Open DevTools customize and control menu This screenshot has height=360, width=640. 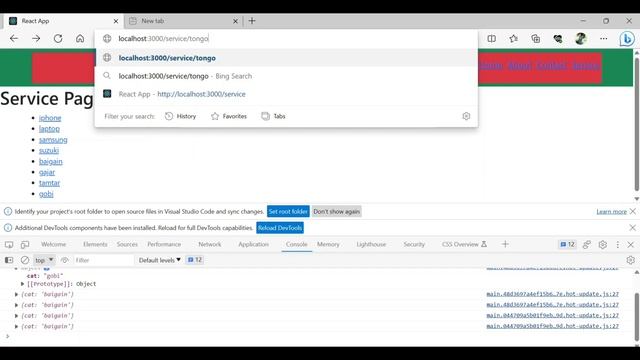pos(618,244)
